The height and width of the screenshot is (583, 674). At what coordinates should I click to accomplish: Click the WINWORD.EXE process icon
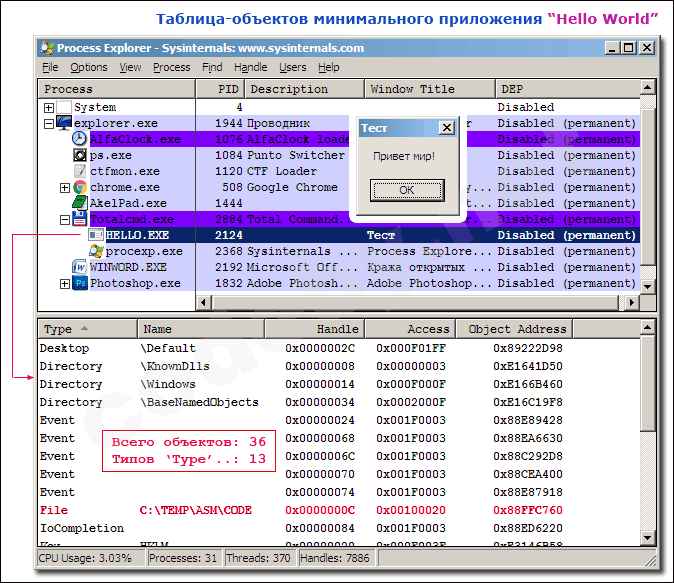pos(80,267)
